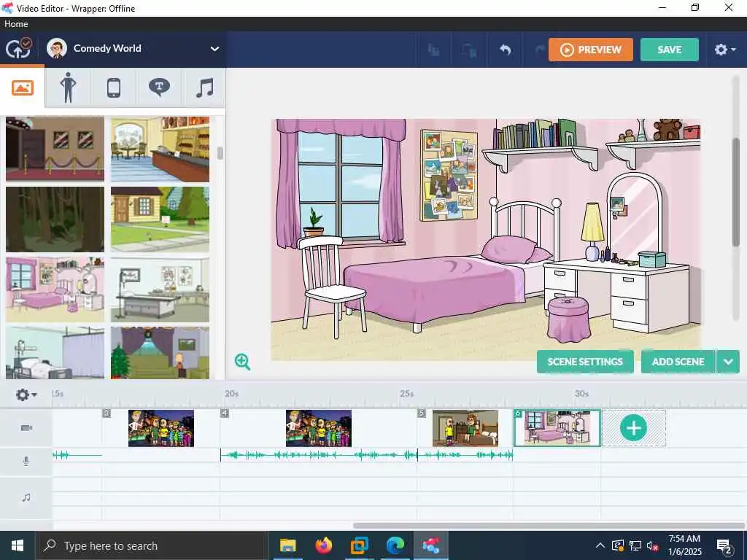Open timeline settings gear dropdown
This screenshot has height=560, width=747.
coord(26,394)
